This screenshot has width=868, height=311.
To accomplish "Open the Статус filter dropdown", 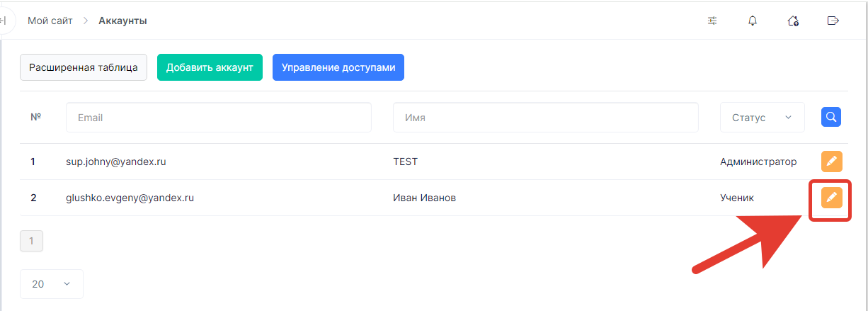I will pyautogui.click(x=762, y=118).
